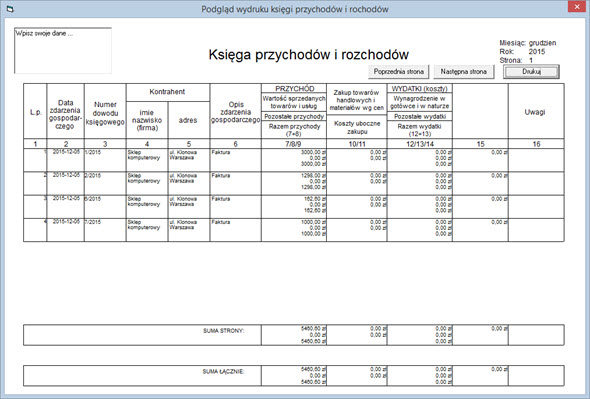Image resolution: width=590 pixels, height=399 pixels.
Task: Click the L.p. column header
Action: 35,112
